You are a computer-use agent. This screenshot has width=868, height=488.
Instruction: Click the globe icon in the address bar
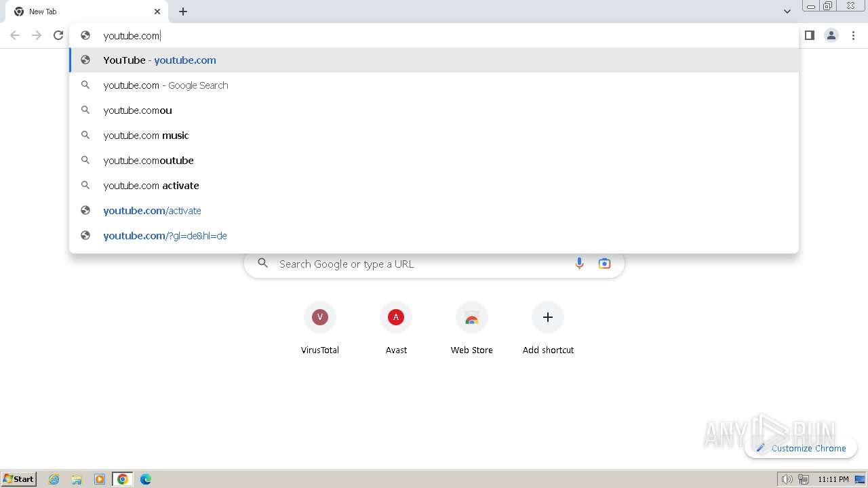tap(85, 35)
